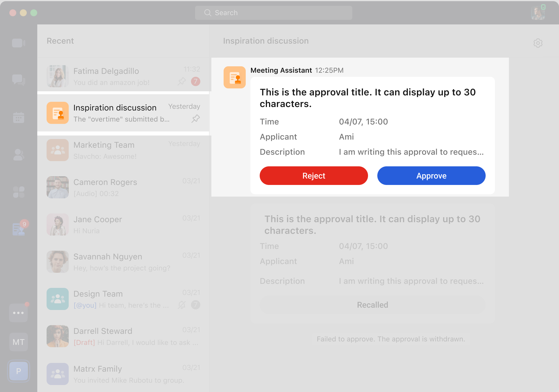Switch to the MT workspace

pyautogui.click(x=18, y=342)
